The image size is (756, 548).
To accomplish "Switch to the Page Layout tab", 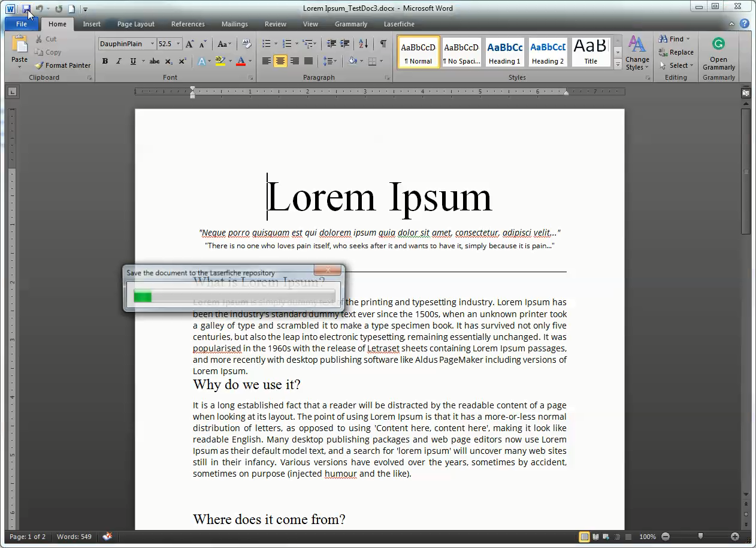I will (135, 24).
